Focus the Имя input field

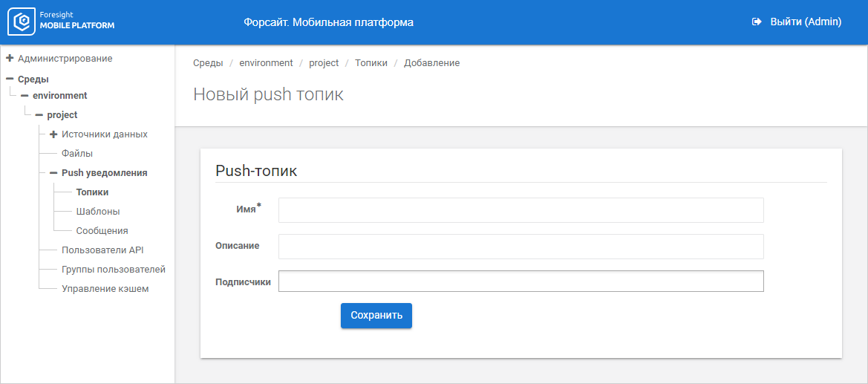[521, 210]
